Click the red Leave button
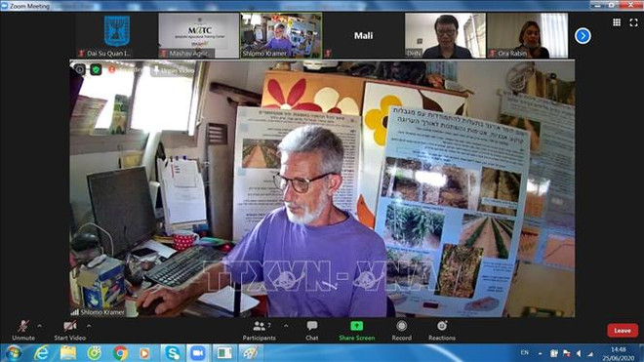The width and height of the screenshot is (644, 362). coord(623,331)
